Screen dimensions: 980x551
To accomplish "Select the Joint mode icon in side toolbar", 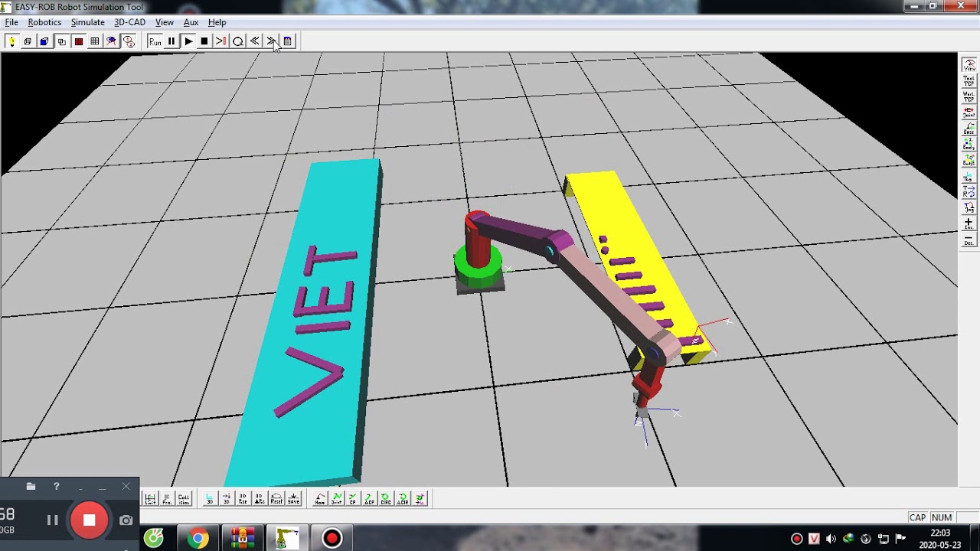I will point(969,112).
